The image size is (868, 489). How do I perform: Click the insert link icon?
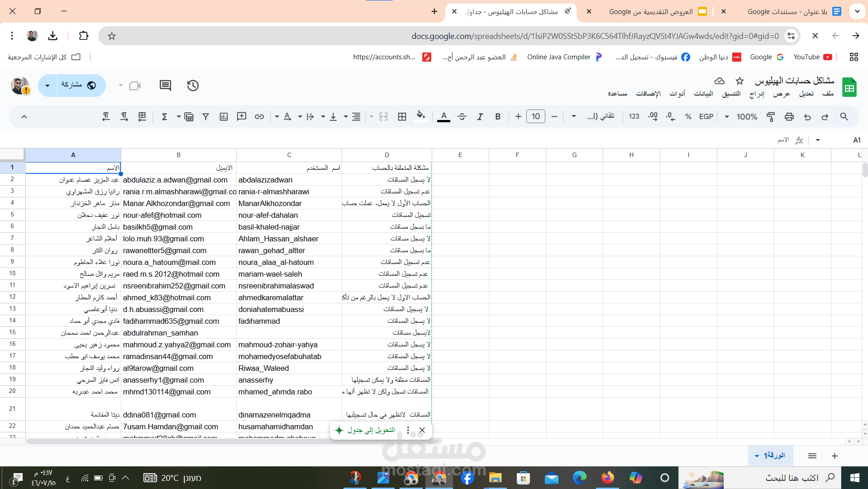pyautogui.click(x=259, y=116)
